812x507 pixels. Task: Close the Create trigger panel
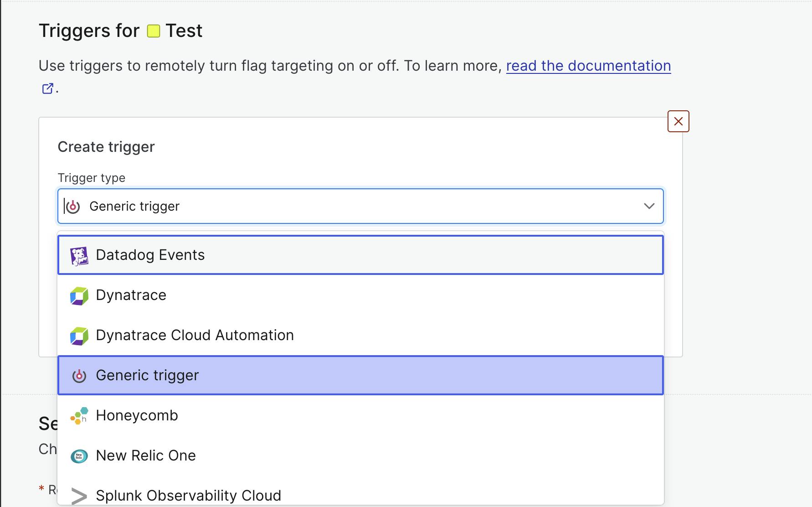coord(678,121)
